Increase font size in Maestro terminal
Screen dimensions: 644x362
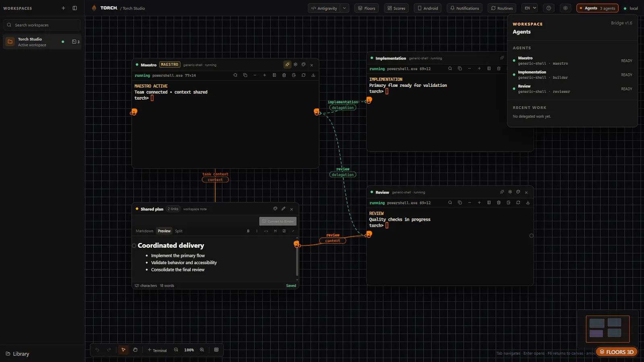[264, 75]
